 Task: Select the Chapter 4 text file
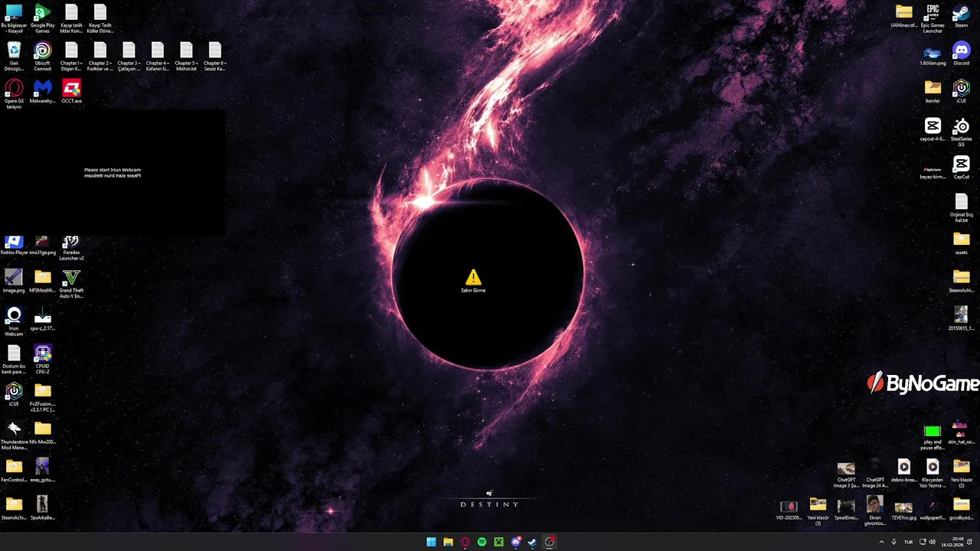coord(158,51)
